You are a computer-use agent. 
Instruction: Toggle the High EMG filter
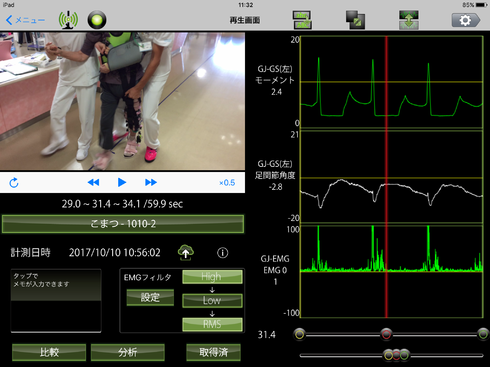[212, 277]
